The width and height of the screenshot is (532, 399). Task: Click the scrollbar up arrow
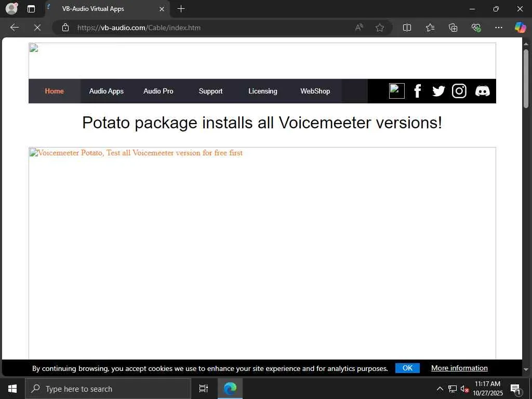(x=526, y=44)
